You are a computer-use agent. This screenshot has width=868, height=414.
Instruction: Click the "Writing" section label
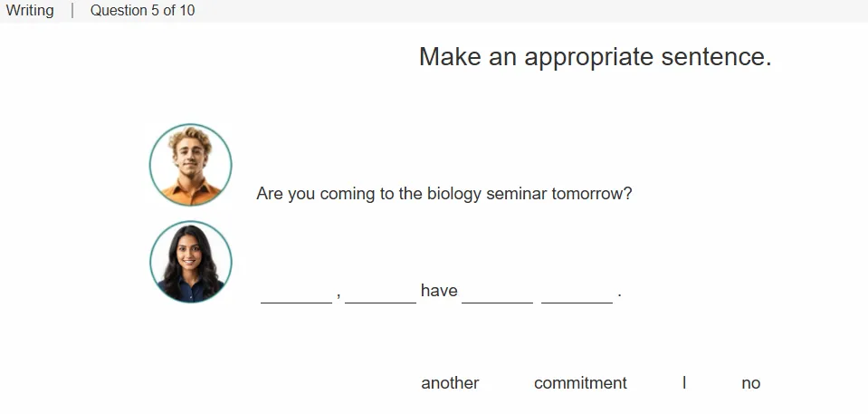[30, 11]
